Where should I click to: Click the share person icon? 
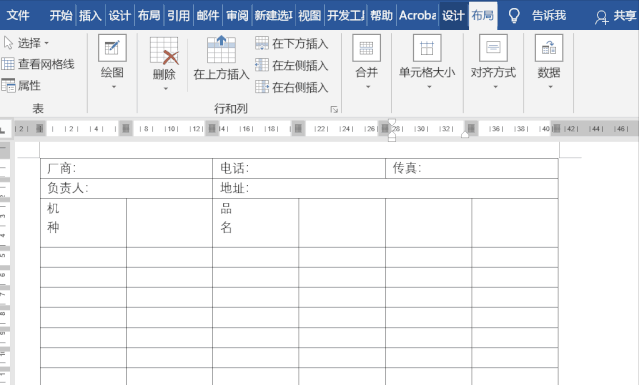click(601, 17)
